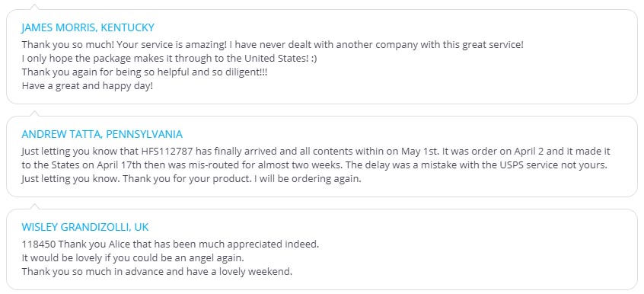Click the ANDREW TATTA, PENNSYLVANIA heading
Screen dimensions: 644x294
pyautogui.click(x=102, y=134)
